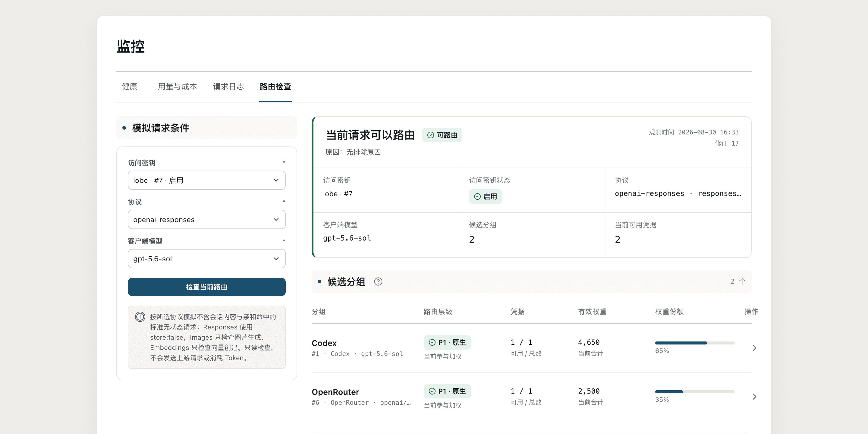This screenshot has width=868, height=434.
Task: Click the P1 · 原生 badge for Codex
Action: 447,342
